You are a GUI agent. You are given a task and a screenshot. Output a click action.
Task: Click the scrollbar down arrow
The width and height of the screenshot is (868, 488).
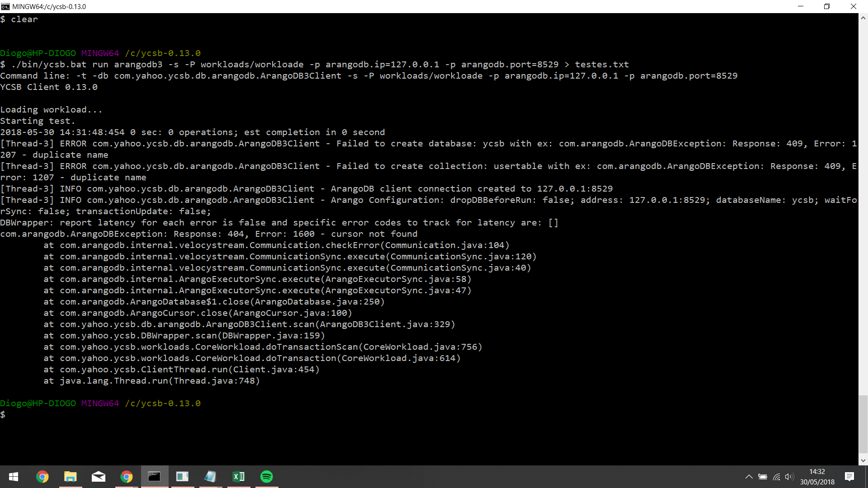coord(863,460)
